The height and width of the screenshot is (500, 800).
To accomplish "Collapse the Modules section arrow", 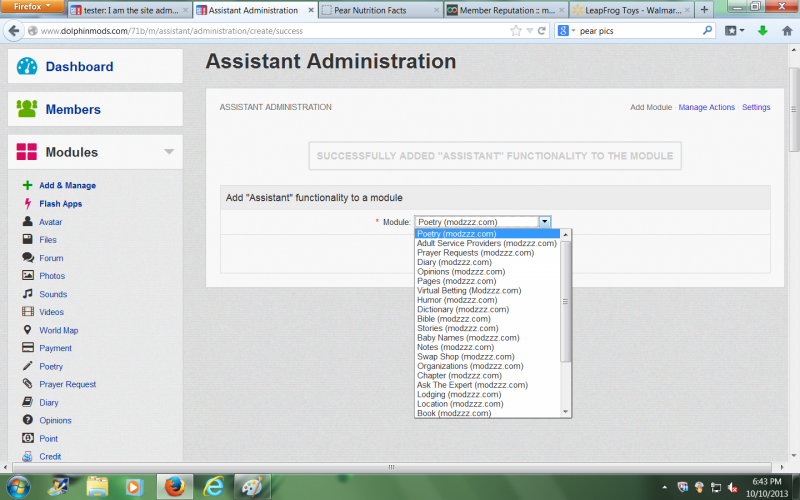I will [x=169, y=152].
